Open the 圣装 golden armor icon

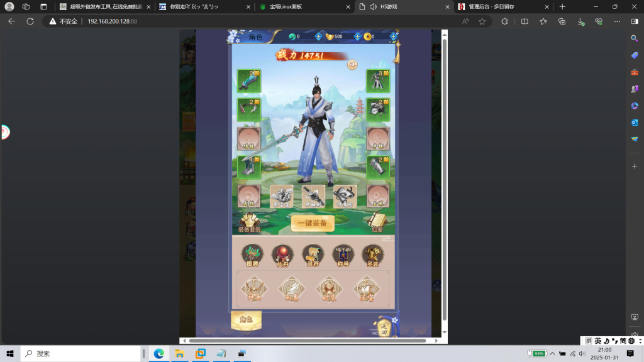(373, 255)
